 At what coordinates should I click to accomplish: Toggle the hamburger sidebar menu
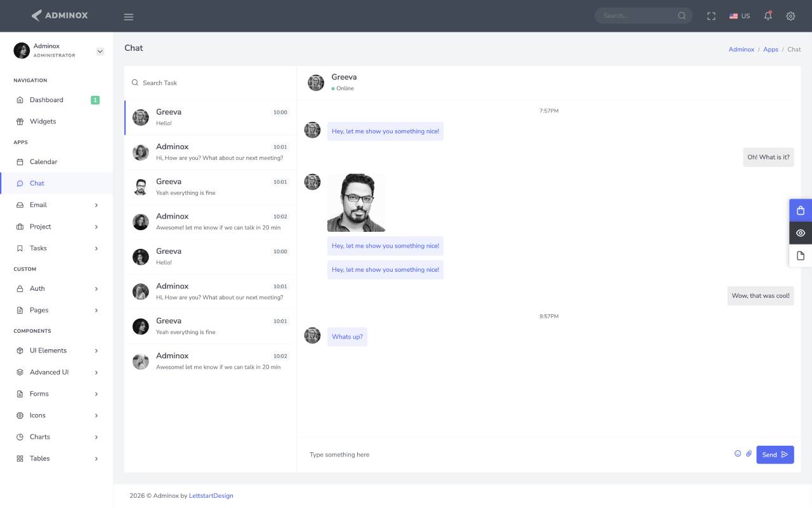[x=129, y=17]
